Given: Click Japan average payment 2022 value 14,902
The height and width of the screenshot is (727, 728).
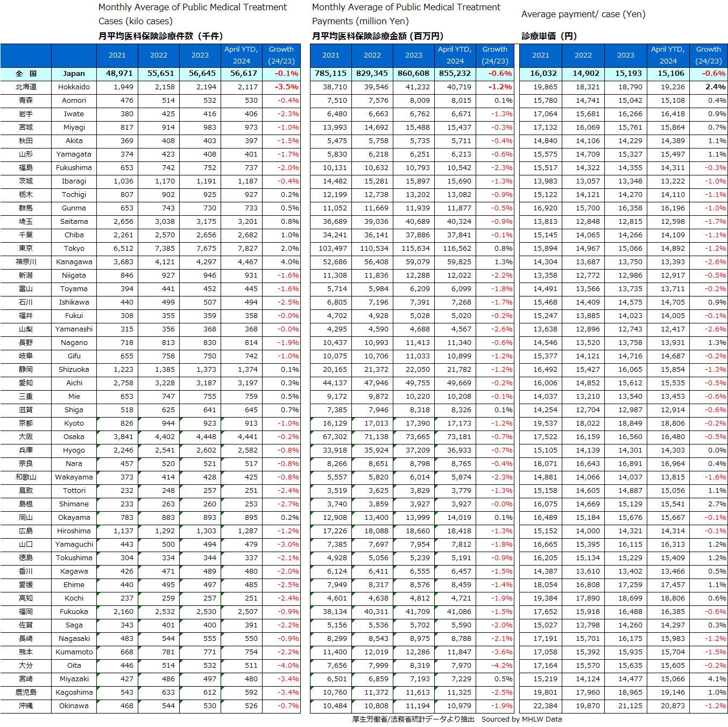Looking at the screenshot, I should pyautogui.click(x=583, y=74).
